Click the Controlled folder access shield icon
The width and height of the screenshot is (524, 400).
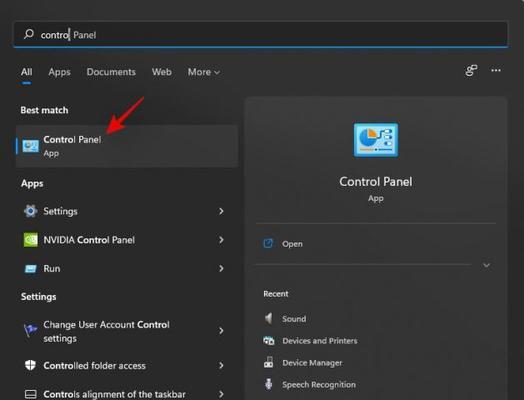point(30,365)
